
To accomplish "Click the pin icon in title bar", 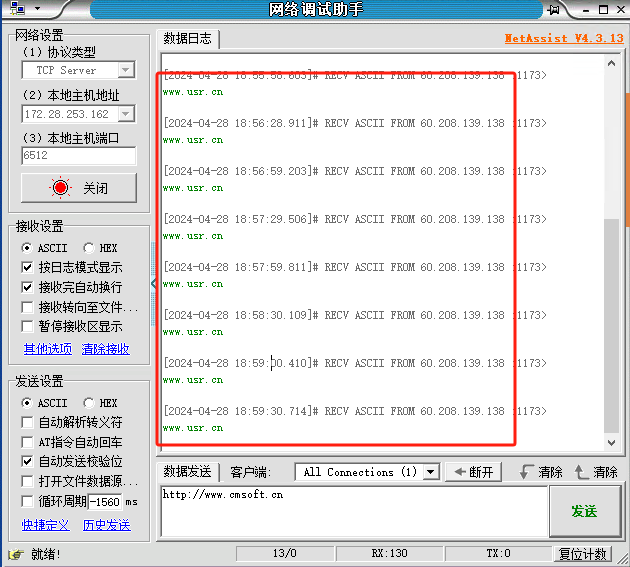I will point(554,9).
